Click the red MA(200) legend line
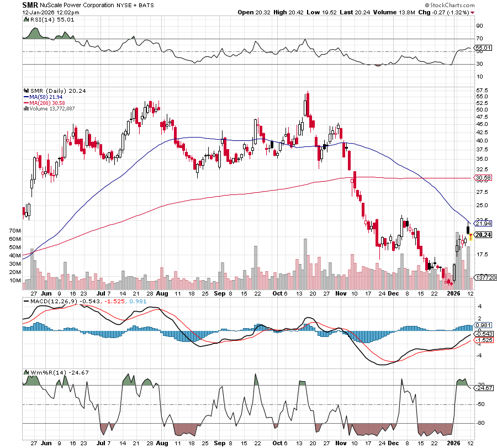Image resolution: width=497 pixels, height=448 pixels. (27, 103)
